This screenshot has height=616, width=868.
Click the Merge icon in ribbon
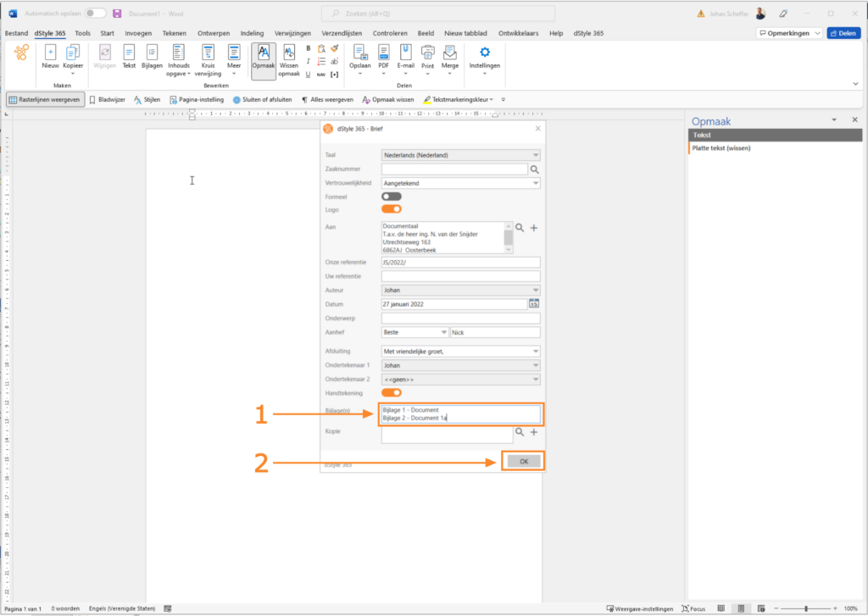(450, 58)
